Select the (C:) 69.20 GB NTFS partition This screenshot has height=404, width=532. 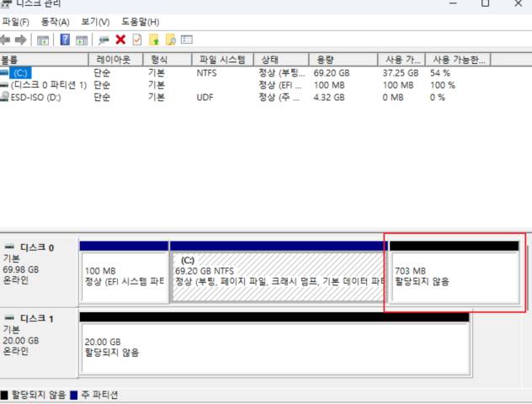[278, 276]
